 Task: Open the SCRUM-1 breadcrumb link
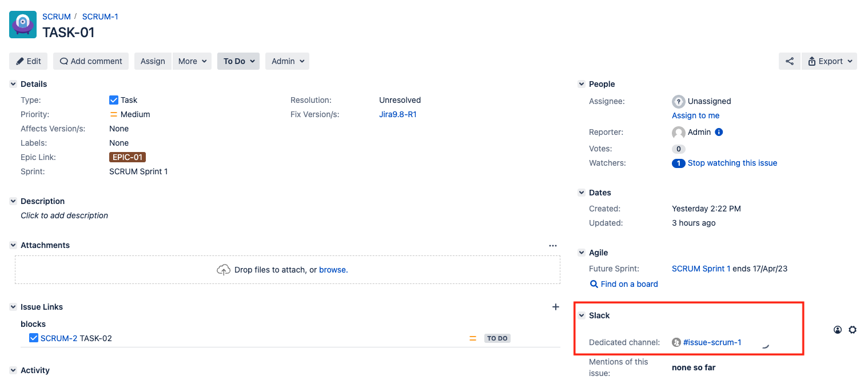[x=100, y=17]
